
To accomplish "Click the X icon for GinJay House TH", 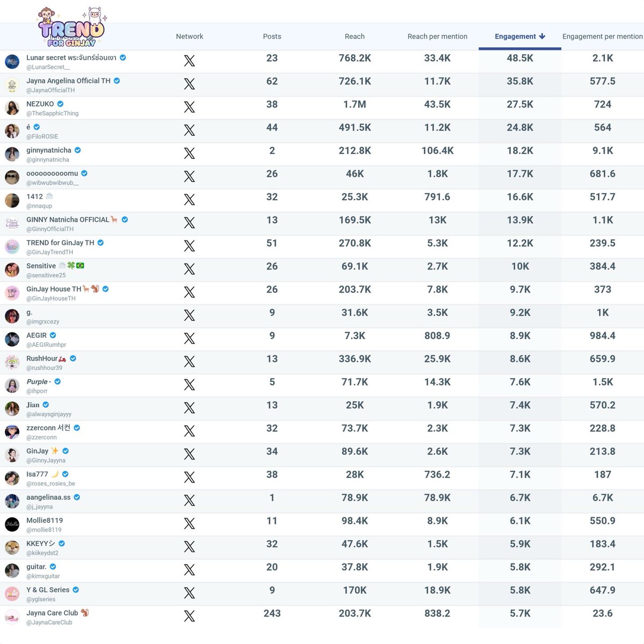I will coord(189,292).
